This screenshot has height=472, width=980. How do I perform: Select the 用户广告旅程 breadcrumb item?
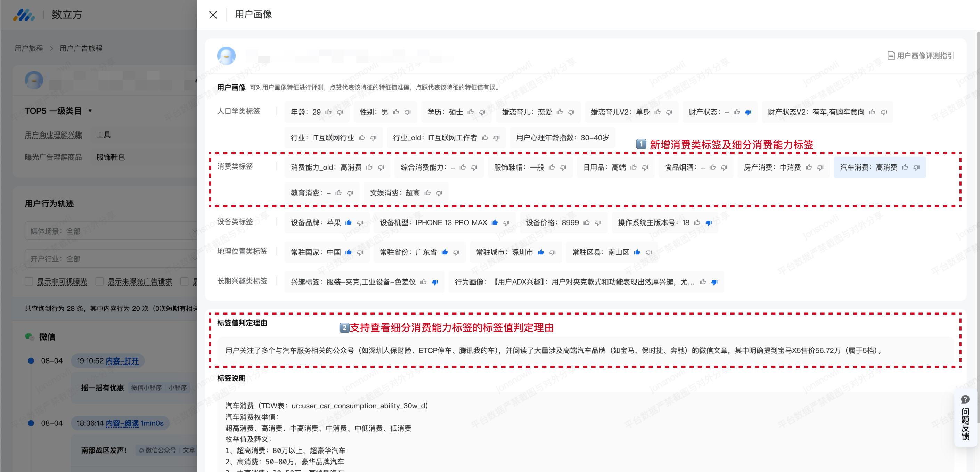click(x=81, y=48)
